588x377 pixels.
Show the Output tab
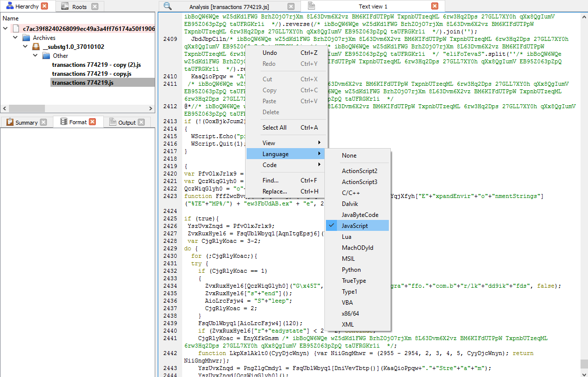point(127,123)
